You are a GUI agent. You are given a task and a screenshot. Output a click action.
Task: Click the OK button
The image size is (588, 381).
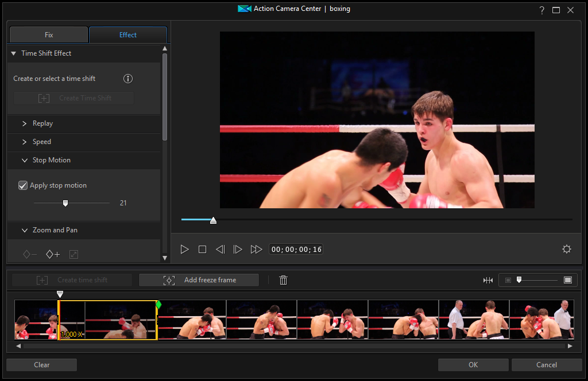click(x=473, y=365)
